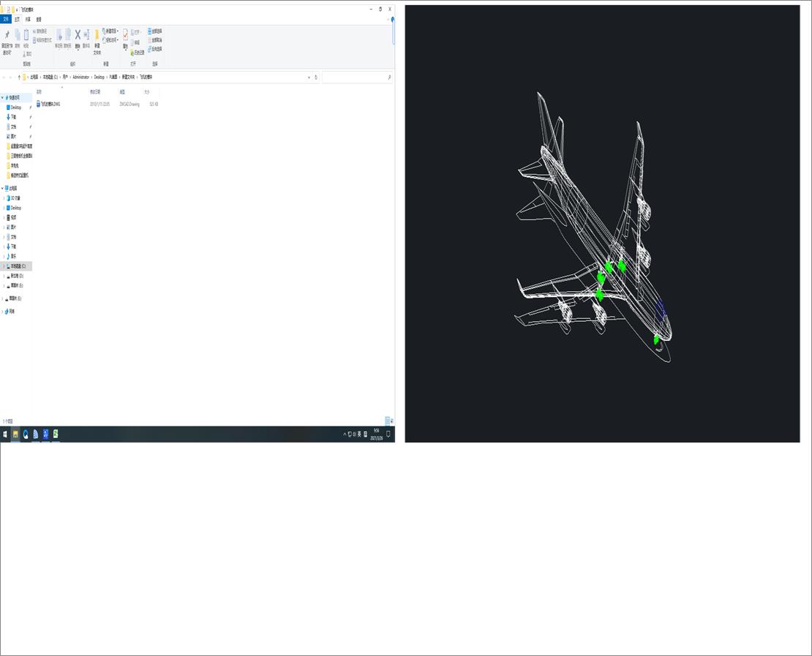The height and width of the screenshot is (656, 812).
Task: Click the Refresh icon beside the address bar
Action: tap(316, 77)
